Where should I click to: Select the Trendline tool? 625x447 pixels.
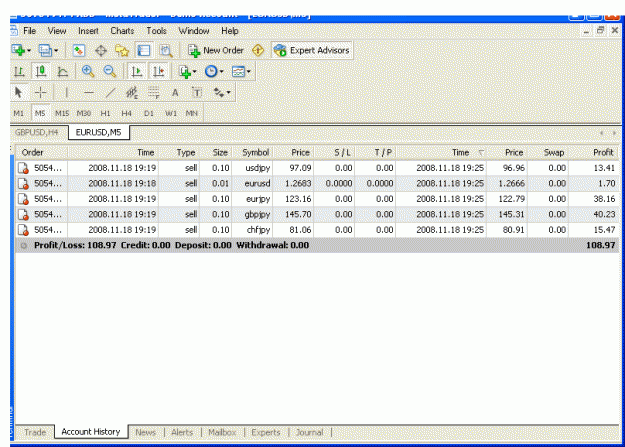pyautogui.click(x=110, y=93)
